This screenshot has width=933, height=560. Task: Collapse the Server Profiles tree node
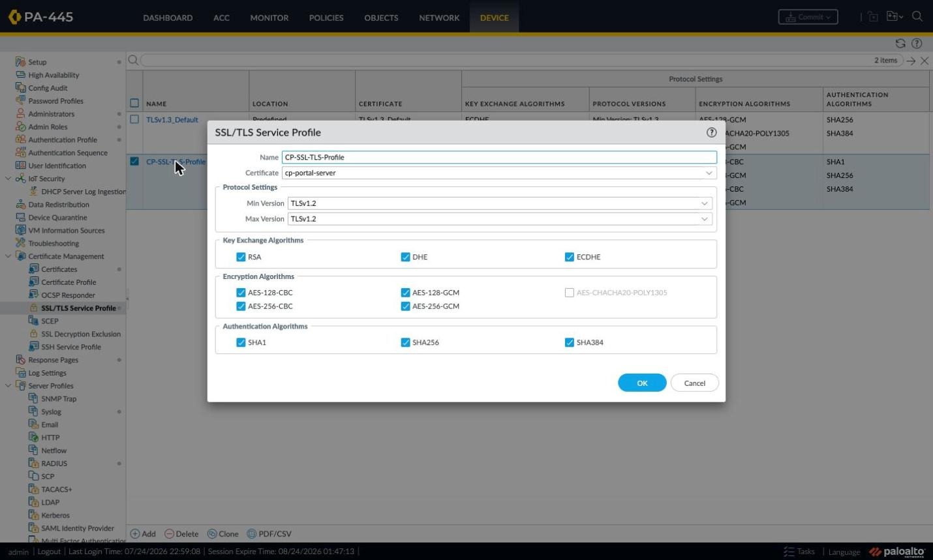(x=8, y=386)
